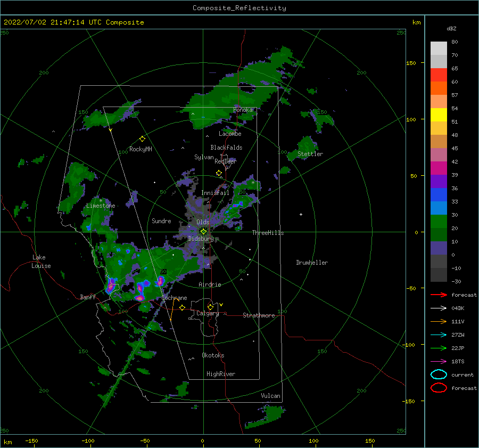
Task: Click the blue 33-36 dBZ color swatch
Action: pos(439,195)
